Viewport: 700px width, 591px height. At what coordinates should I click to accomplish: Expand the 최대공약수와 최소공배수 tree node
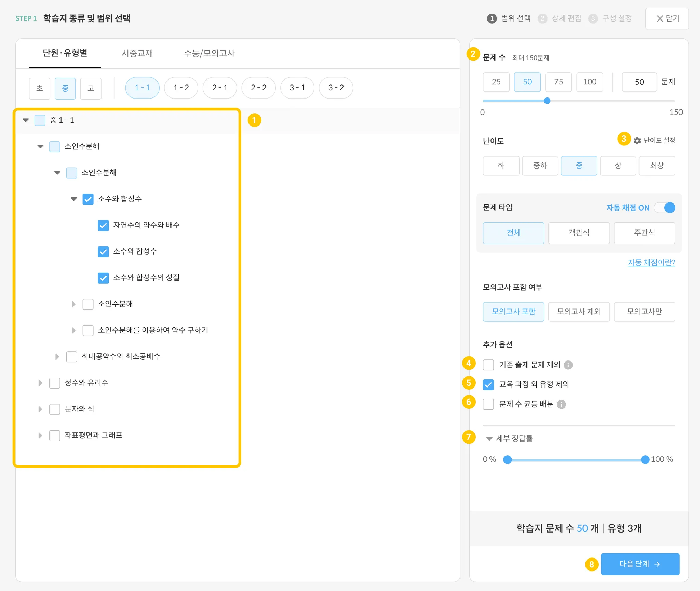[57, 357]
